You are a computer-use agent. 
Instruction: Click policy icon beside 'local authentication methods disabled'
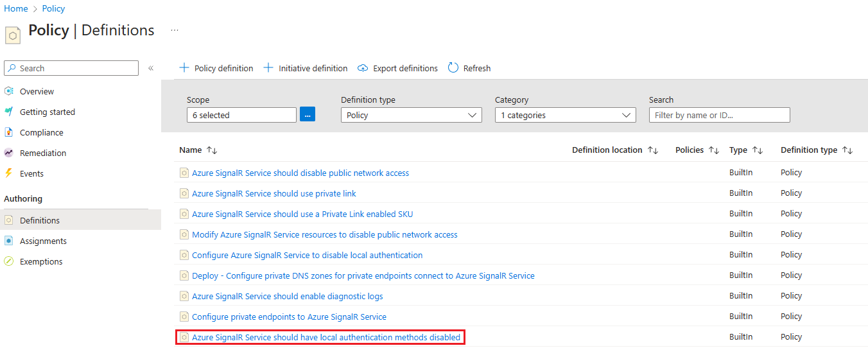pos(184,337)
